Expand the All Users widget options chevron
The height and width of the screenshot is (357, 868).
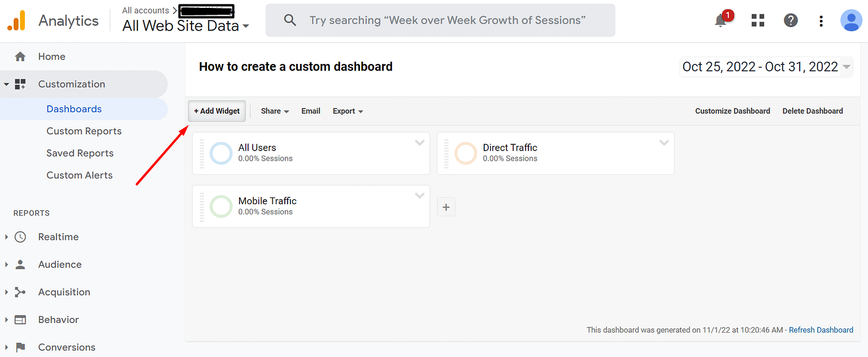(419, 143)
